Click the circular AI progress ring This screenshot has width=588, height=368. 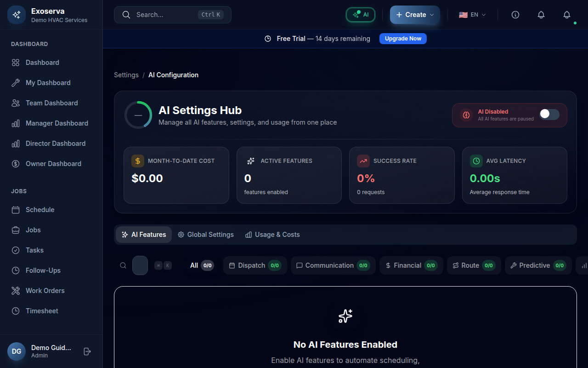(138, 115)
